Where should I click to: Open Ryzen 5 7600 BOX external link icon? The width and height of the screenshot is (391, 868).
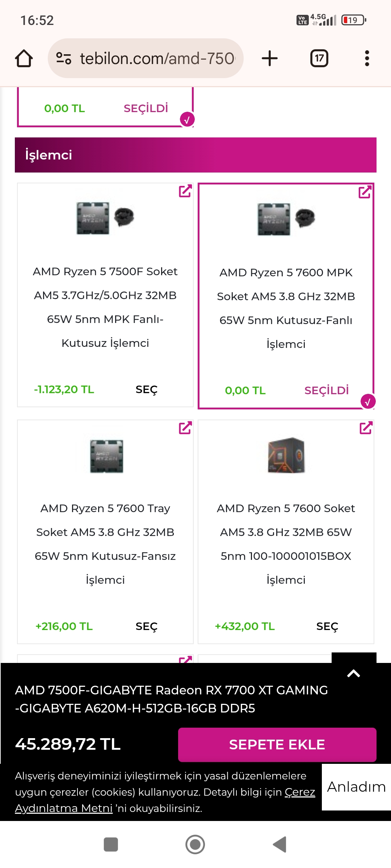366,428
